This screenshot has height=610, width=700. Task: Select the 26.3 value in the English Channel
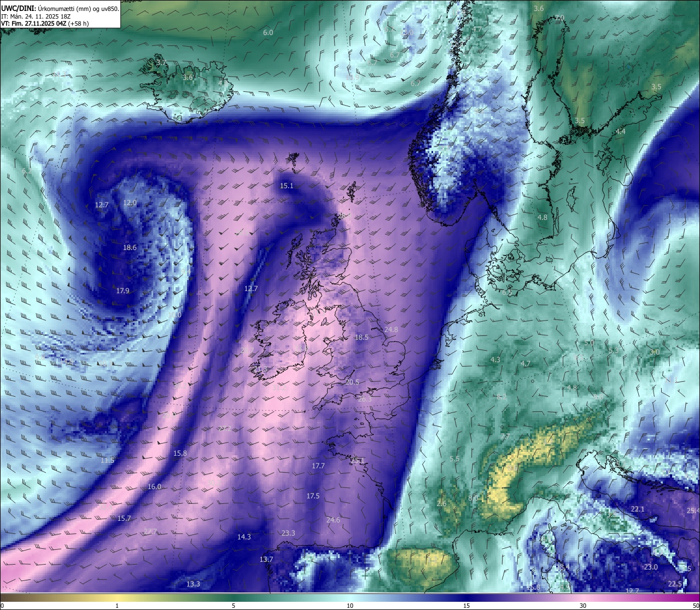(x=365, y=399)
